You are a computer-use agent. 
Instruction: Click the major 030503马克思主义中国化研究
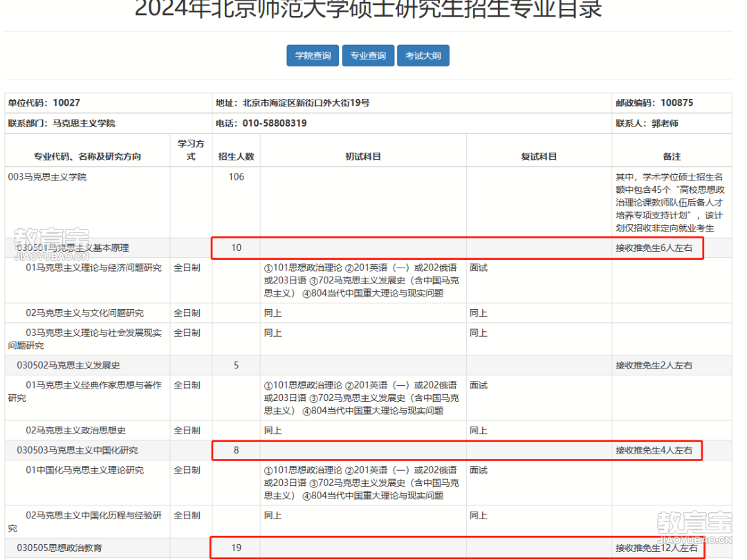[77, 451]
